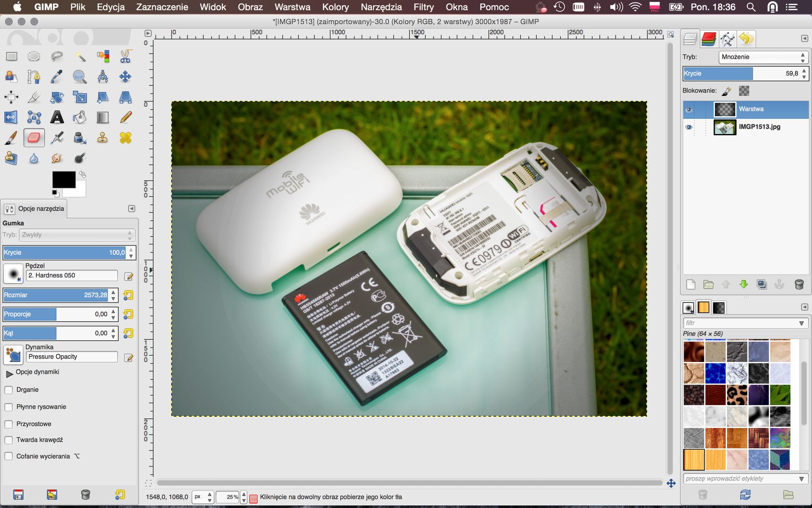Reset tool options to defaults

pos(120,495)
